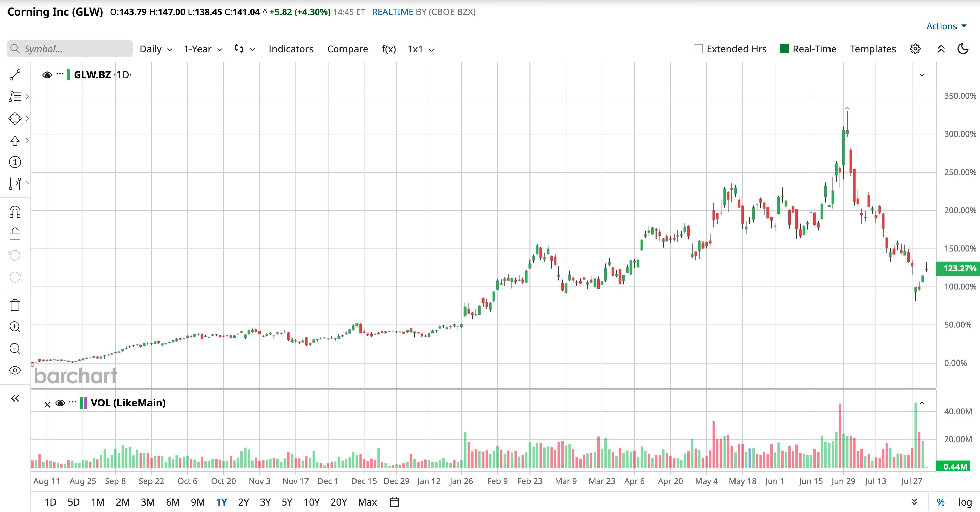Zoom in using the magnifier plus icon
Image resolution: width=980 pixels, height=512 pixels.
tap(15, 327)
